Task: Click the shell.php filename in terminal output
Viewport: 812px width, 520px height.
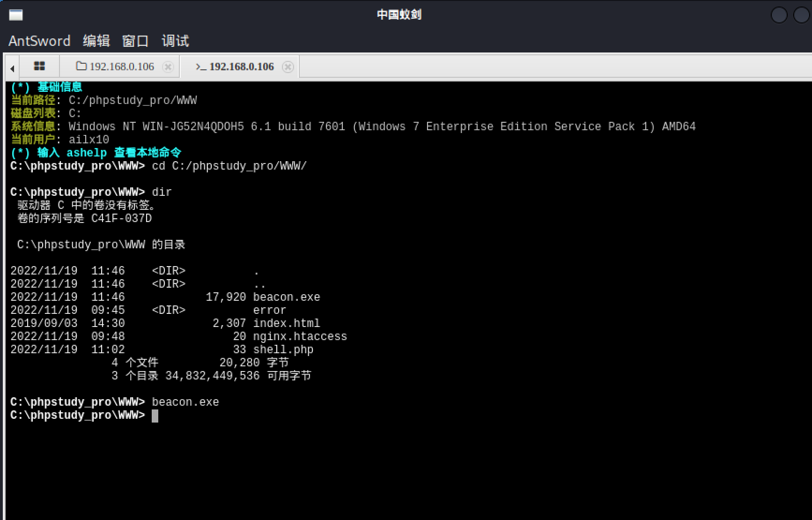Action: pos(284,349)
